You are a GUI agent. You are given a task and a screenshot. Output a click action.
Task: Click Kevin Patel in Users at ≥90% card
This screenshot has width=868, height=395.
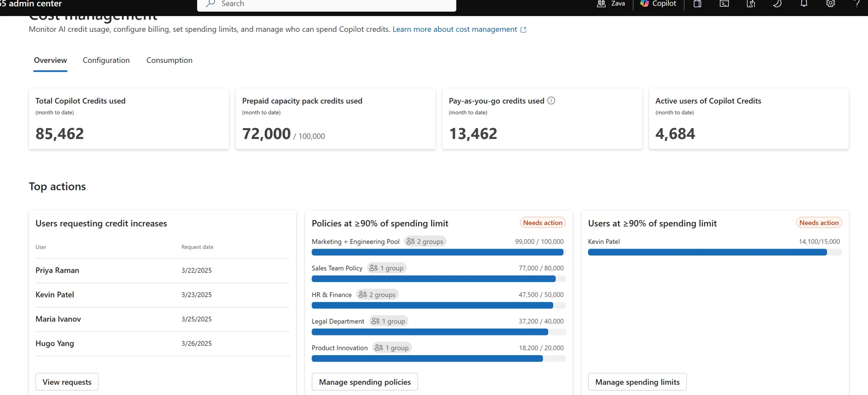604,242
